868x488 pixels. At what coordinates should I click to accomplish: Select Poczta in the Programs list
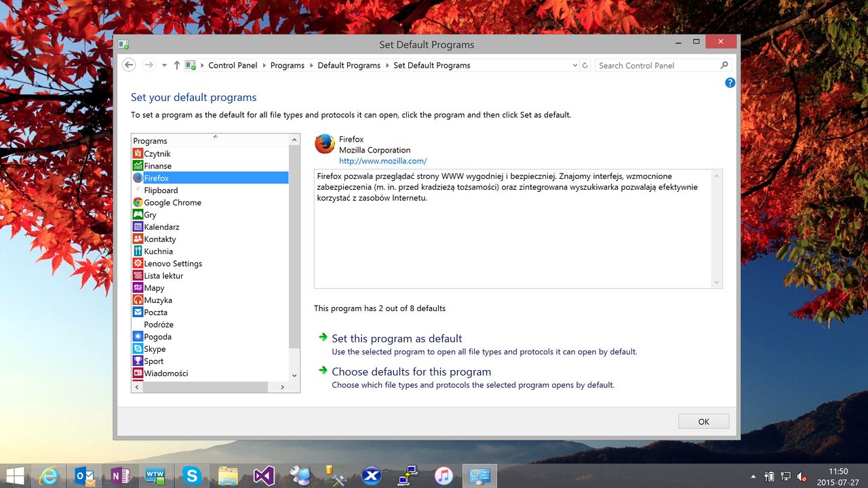pos(210,312)
